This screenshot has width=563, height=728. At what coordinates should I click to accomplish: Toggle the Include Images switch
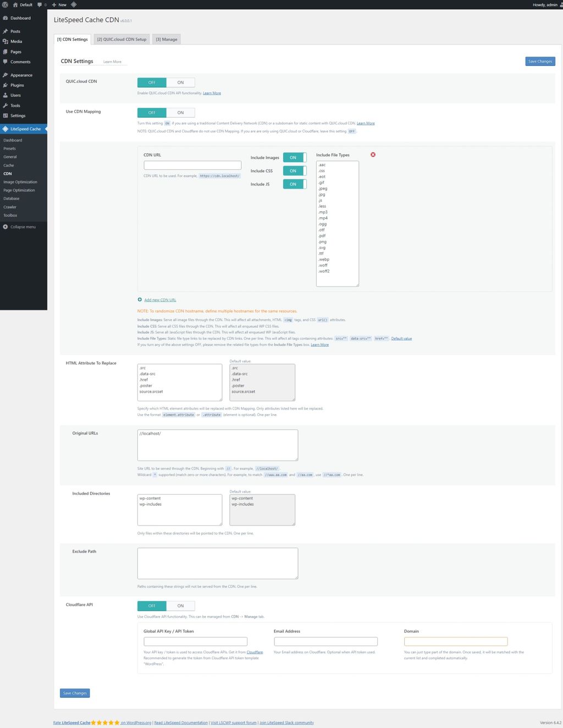295,157
